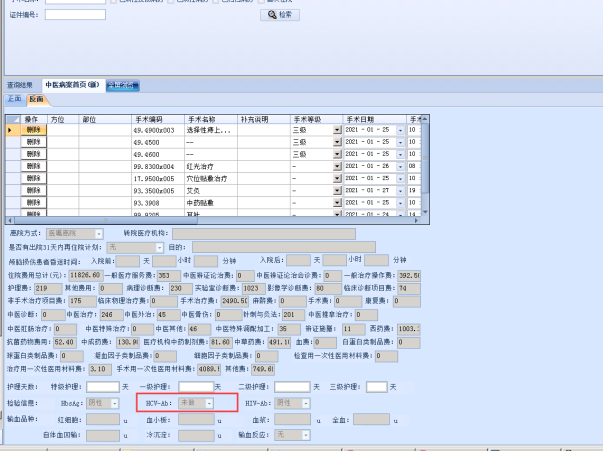Image resolution: width=603 pixels, height=451 pixels.
Task: Click the 入院后 天 input box
Action: click(x=298, y=261)
